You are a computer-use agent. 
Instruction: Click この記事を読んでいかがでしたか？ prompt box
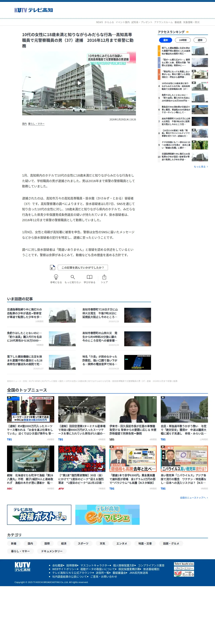pyautogui.click(x=83, y=267)
